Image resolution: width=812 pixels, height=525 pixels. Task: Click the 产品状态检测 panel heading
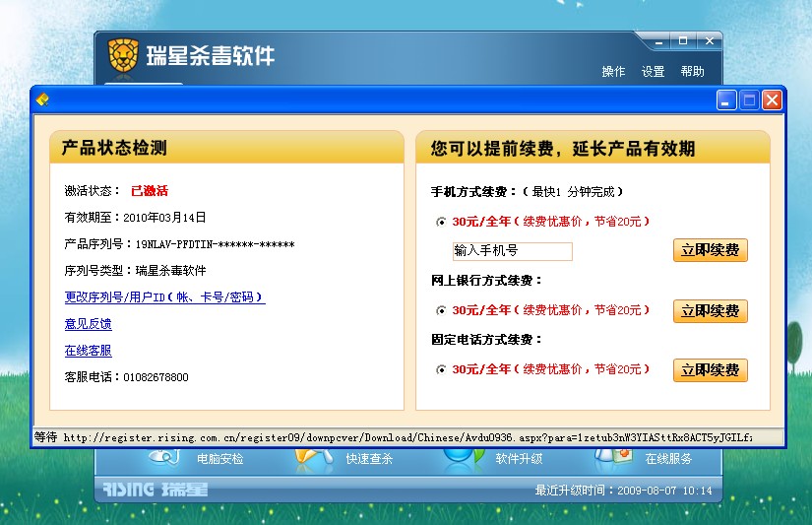pyautogui.click(x=114, y=148)
